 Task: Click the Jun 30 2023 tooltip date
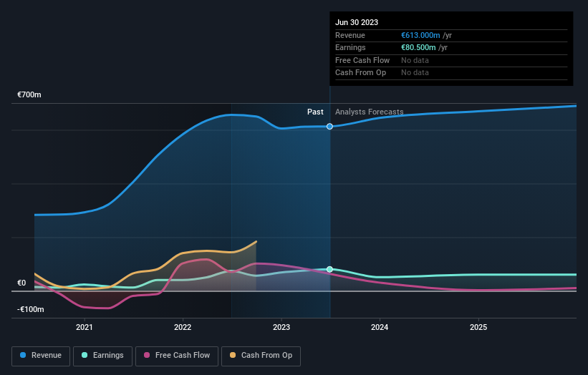pyautogui.click(x=357, y=22)
